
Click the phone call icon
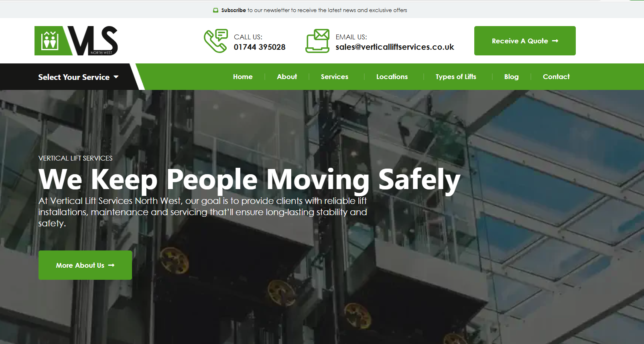pos(215,41)
